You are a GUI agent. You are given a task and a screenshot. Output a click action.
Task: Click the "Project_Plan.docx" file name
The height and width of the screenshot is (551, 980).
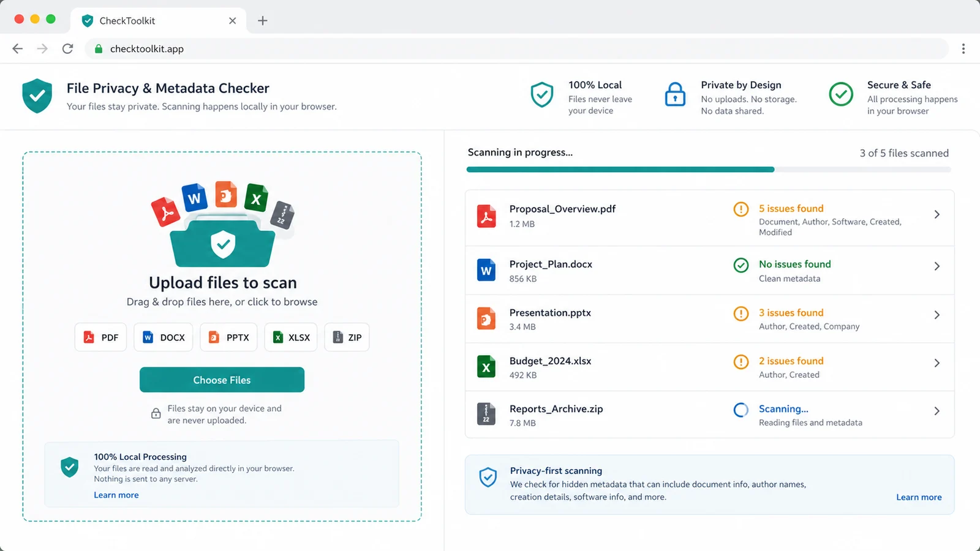pos(551,264)
